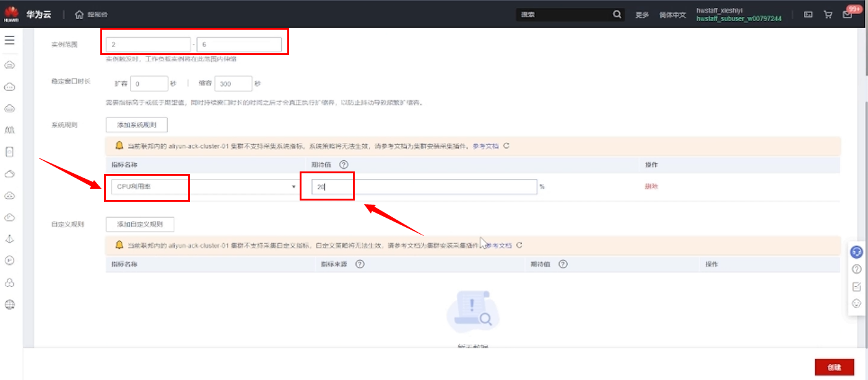This screenshot has width=868, height=380.
Task: Open messages via the 99+ badge envelope icon
Action: click(x=848, y=14)
